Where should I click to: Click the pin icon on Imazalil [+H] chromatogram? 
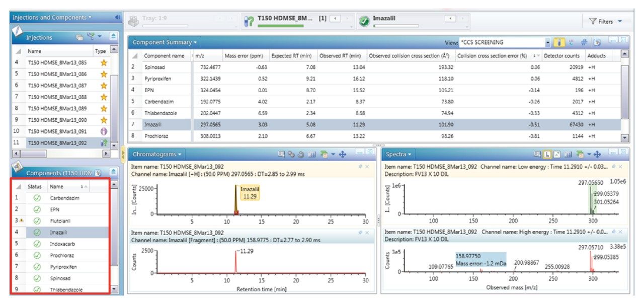pyautogui.click(x=359, y=167)
